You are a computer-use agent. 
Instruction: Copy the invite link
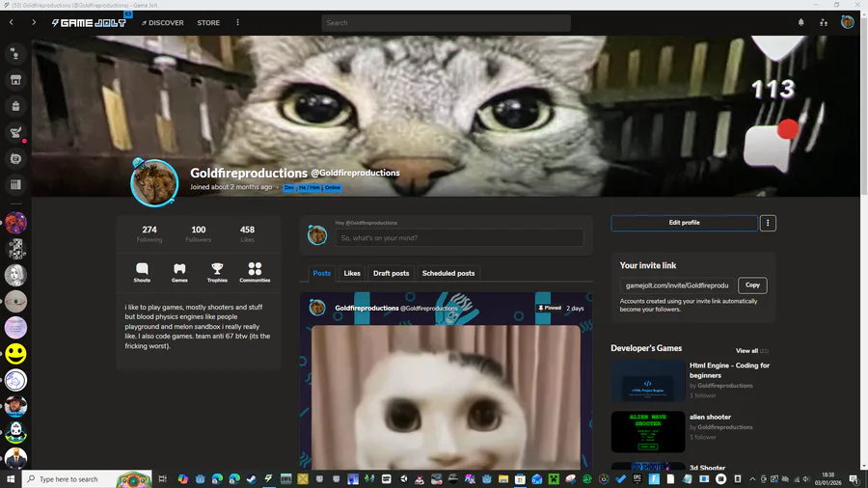752,285
